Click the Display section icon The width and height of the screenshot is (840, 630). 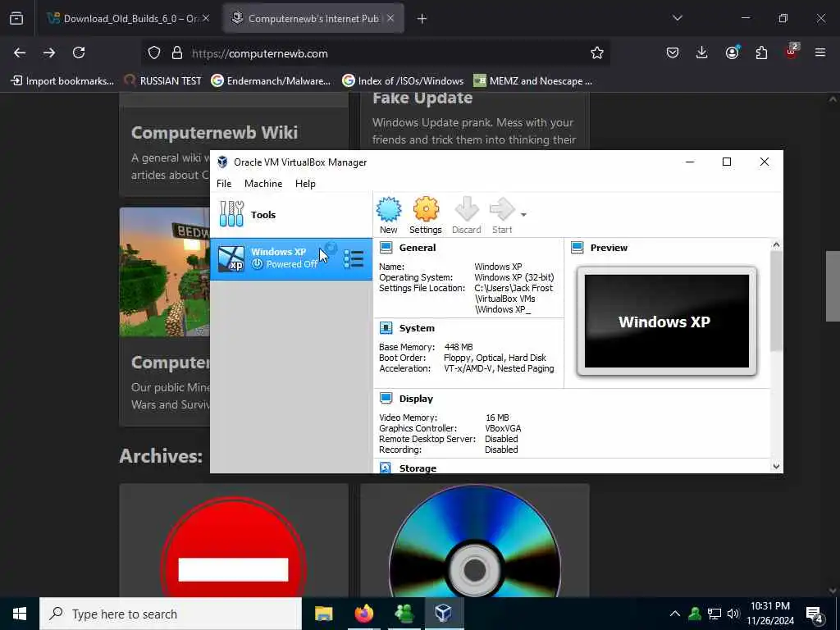pos(386,398)
